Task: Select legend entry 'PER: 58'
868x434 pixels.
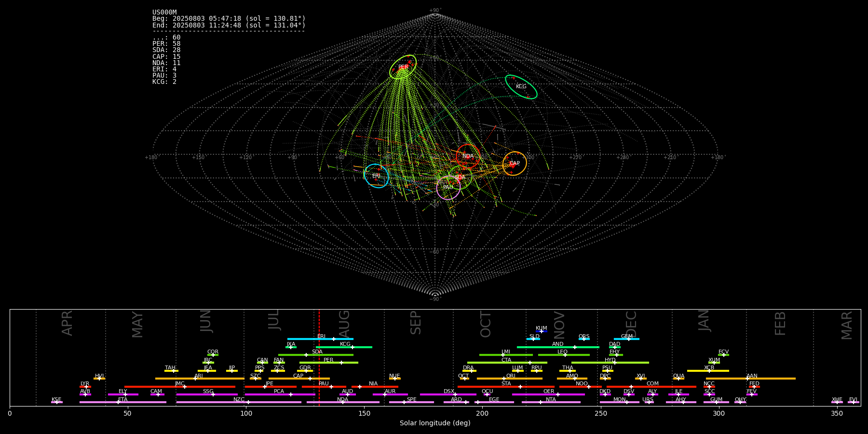Action: (166, 44)
